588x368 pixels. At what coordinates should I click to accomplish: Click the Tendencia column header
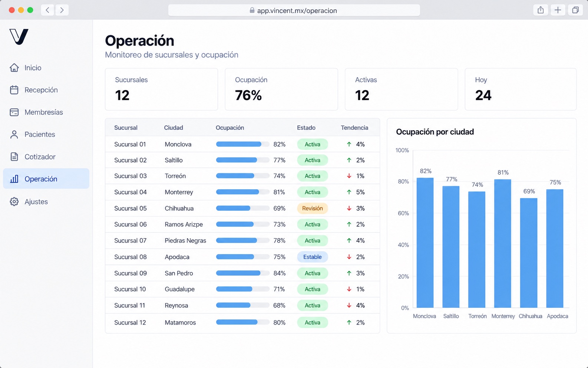click(354, 128)
